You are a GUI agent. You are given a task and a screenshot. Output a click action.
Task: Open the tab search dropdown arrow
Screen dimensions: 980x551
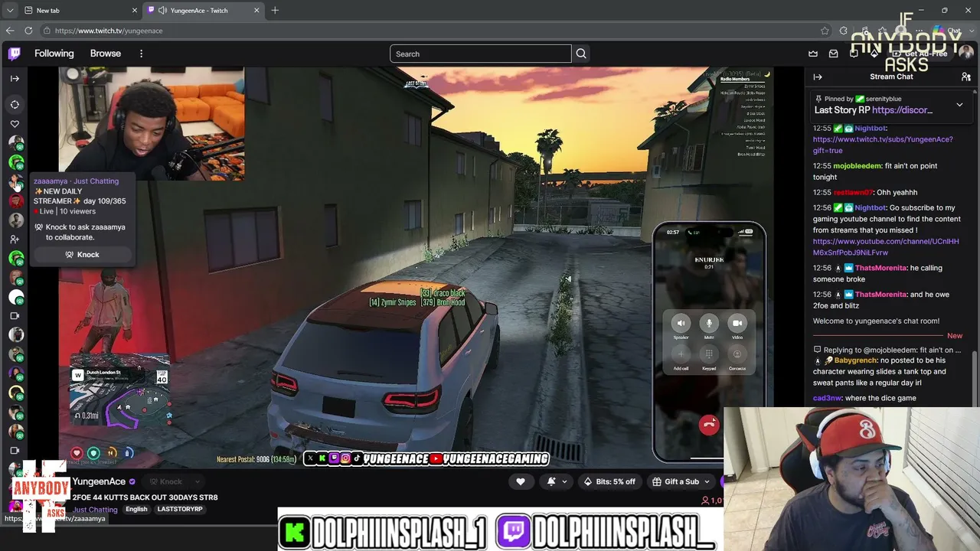[x=10, y=10]
